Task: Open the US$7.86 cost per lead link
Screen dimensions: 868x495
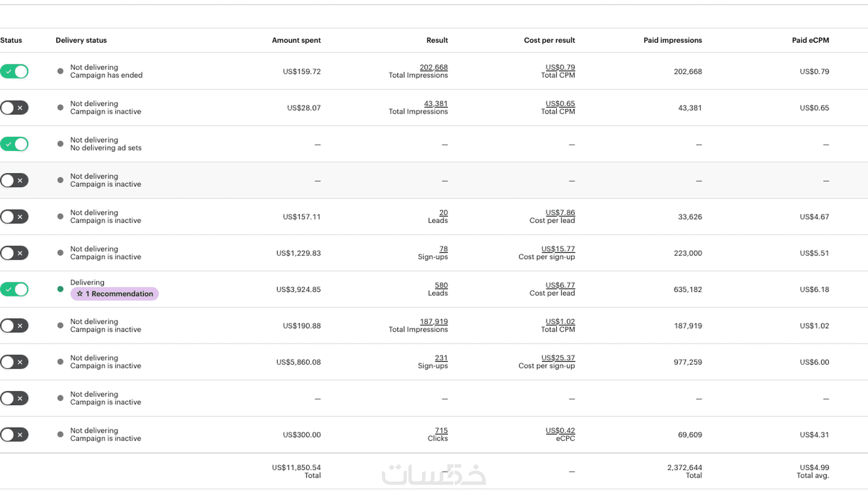Action: pos(560,213)
